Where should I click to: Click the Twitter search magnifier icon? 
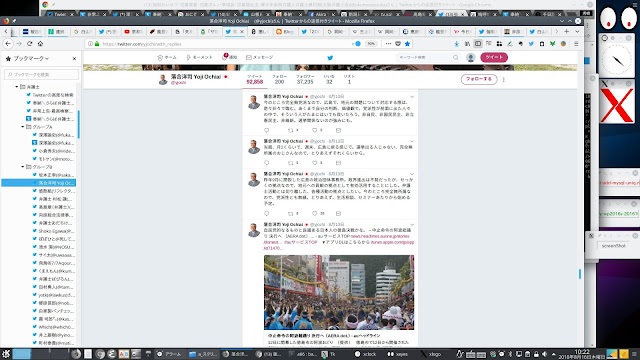pos(456,58)
